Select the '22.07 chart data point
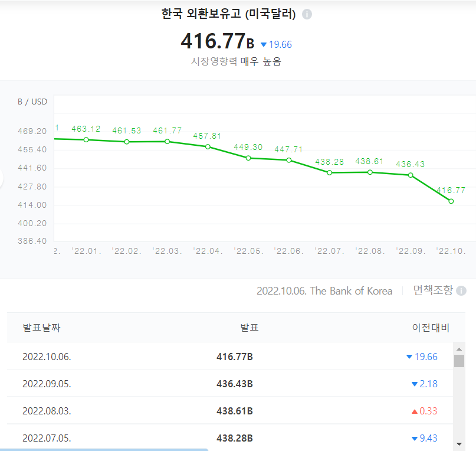This screenshot has height=451, width=476. (x=329, y=172)
